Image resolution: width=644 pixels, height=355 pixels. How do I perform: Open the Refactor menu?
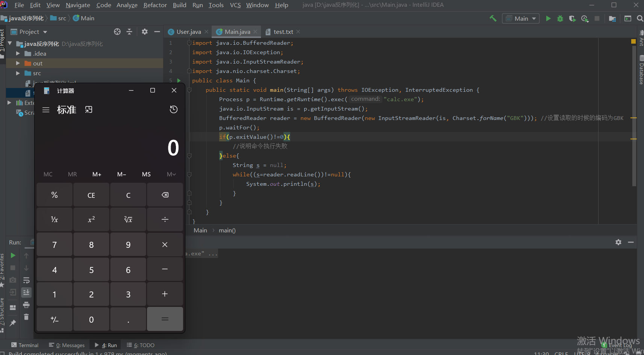[155, 5]
